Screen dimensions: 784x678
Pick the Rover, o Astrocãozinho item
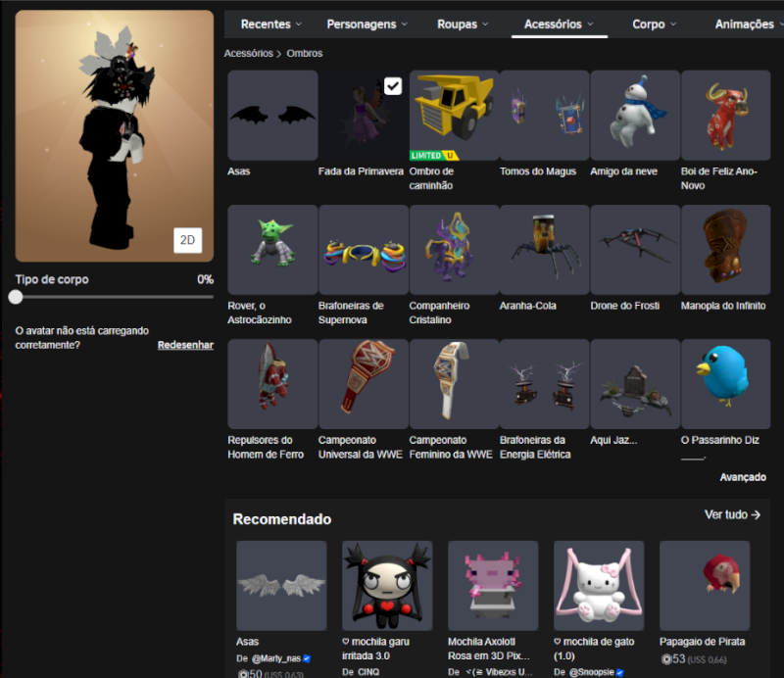(272, 249)
